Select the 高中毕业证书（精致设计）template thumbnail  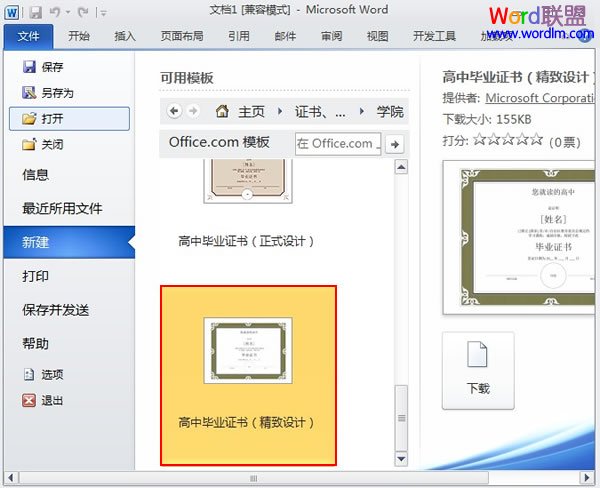tap(248, 350)
